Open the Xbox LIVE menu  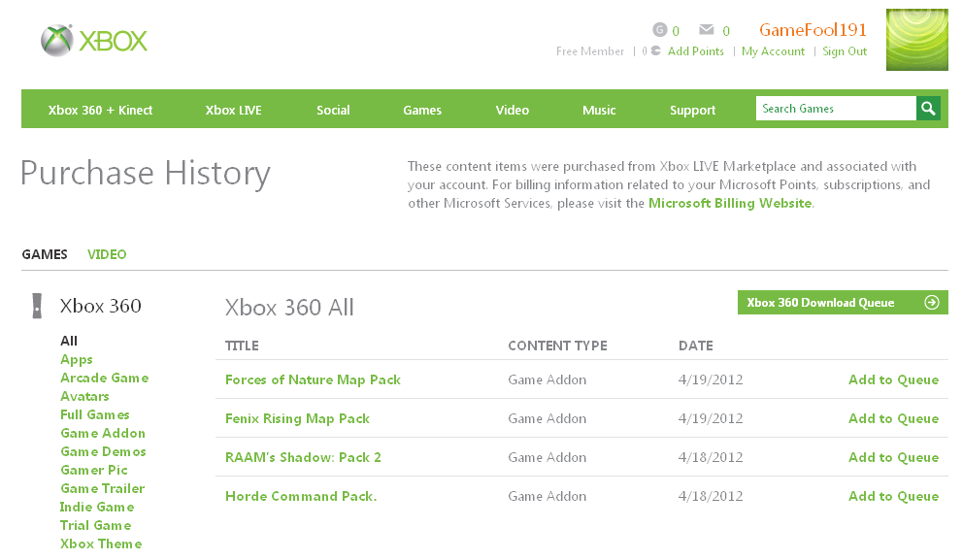[x=233, y=111]
